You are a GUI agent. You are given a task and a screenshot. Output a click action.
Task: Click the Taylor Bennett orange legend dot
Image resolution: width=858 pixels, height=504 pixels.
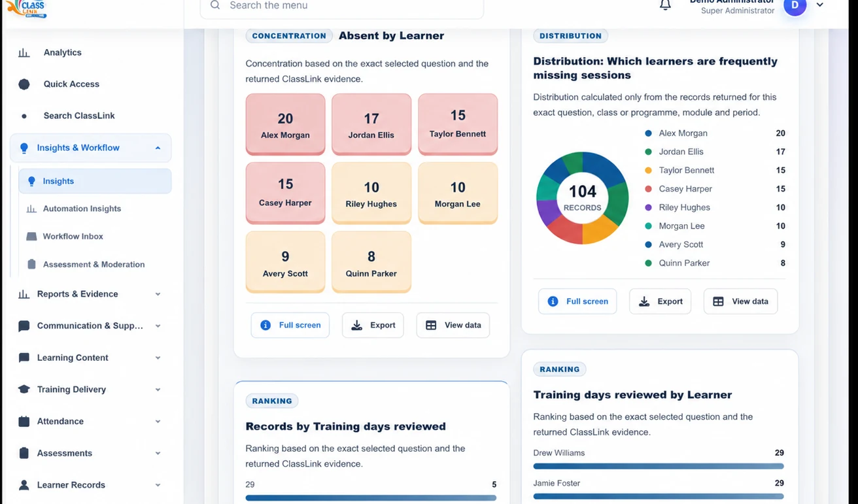(648, 171)
